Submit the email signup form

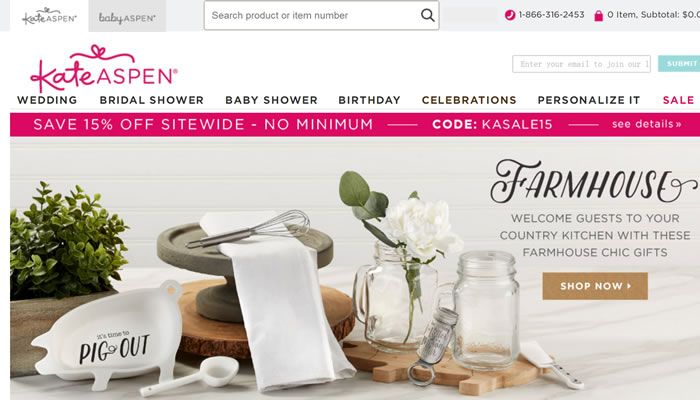679,63
